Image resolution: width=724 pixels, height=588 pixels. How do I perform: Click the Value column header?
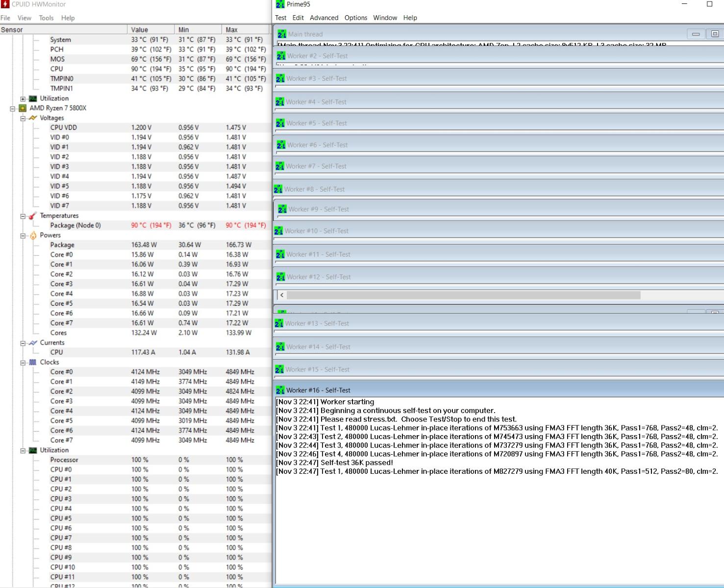click(x=151, y=29)
